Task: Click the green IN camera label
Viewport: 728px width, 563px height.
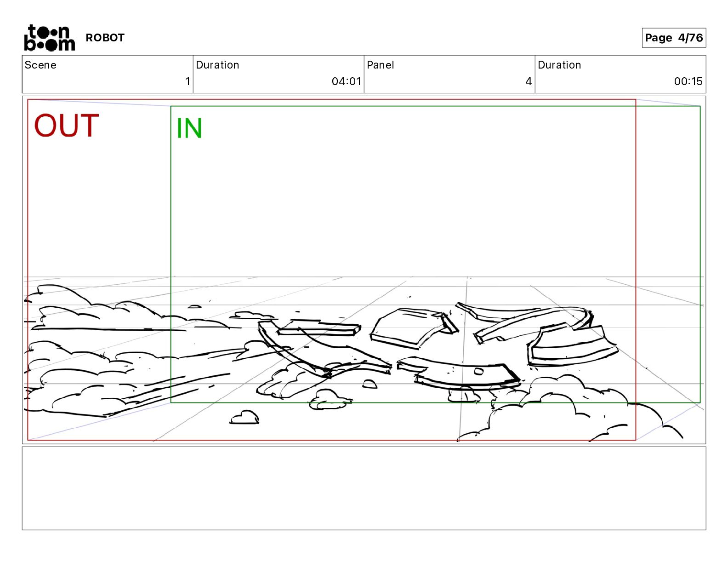Action: tap(189, 128)
